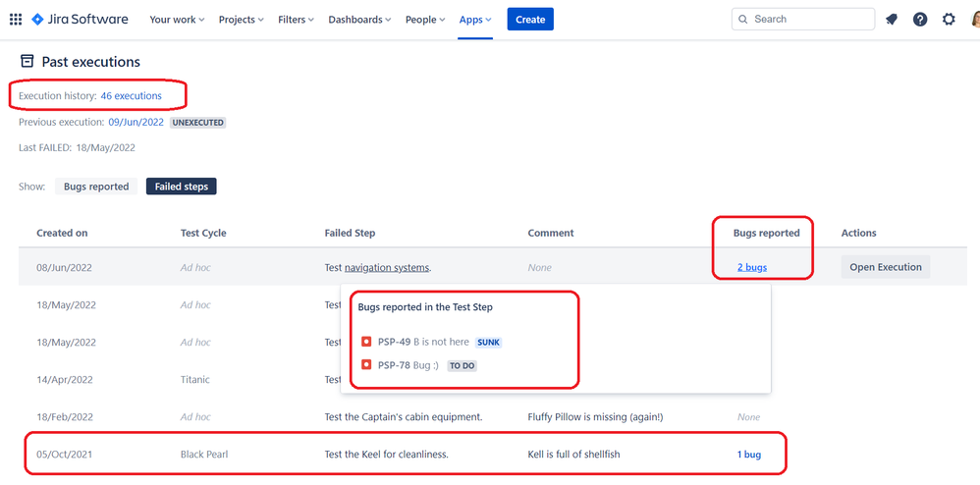Click the navigation systems link
Screen dimensions: 980x485
tap(387, 267)
